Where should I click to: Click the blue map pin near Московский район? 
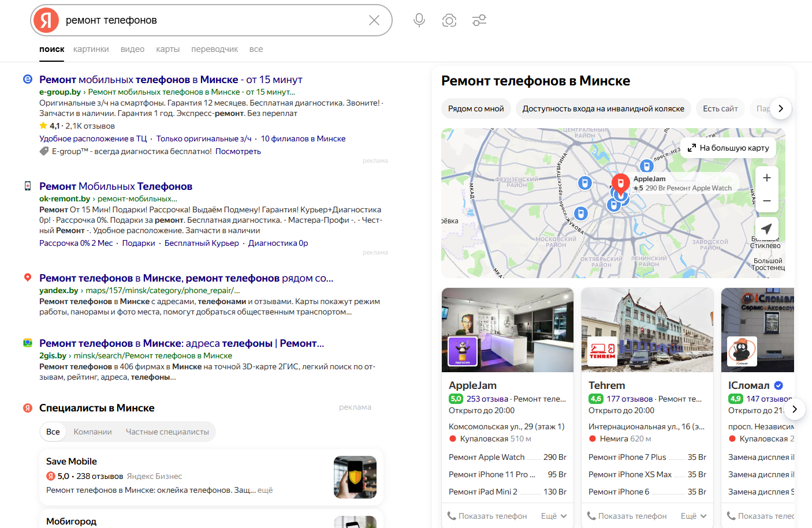pos(581,214)
